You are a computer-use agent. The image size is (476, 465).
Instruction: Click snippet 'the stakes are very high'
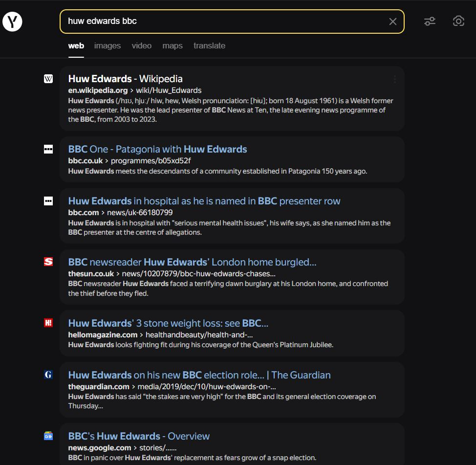click(222, 401)
